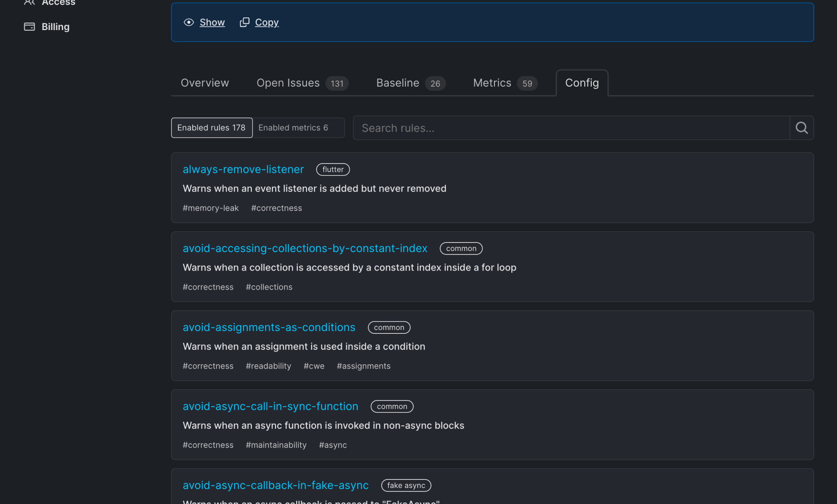The image size is (837, 504).
Task: Click common badge on avoid-assignments-as-conditions
Action: (389, 328)
